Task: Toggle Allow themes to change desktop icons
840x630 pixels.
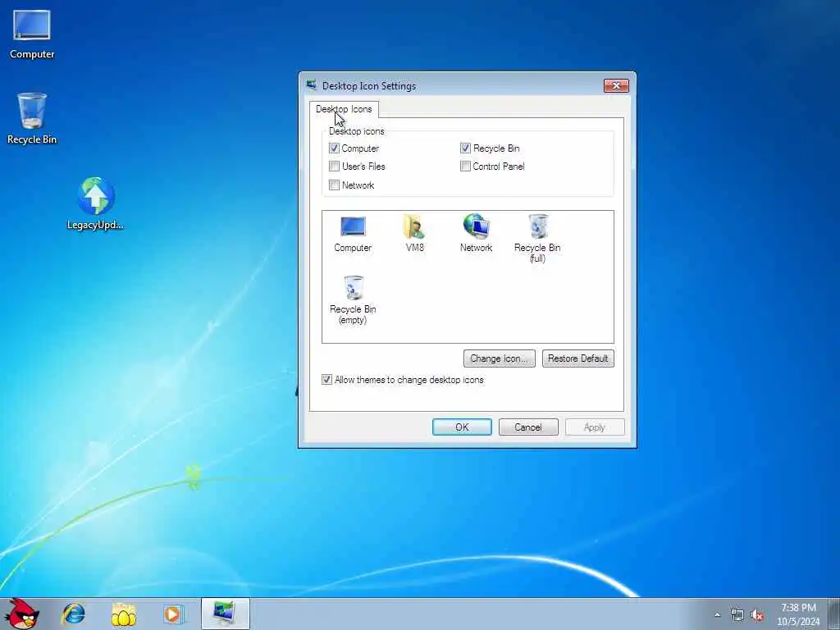Action: click(326, 379)
